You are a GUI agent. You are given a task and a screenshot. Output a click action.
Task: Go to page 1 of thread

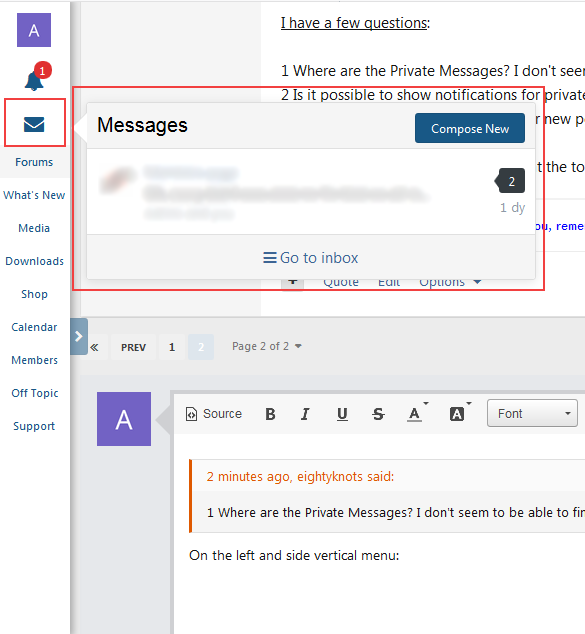pyautogui.click(x=172, y=347)
